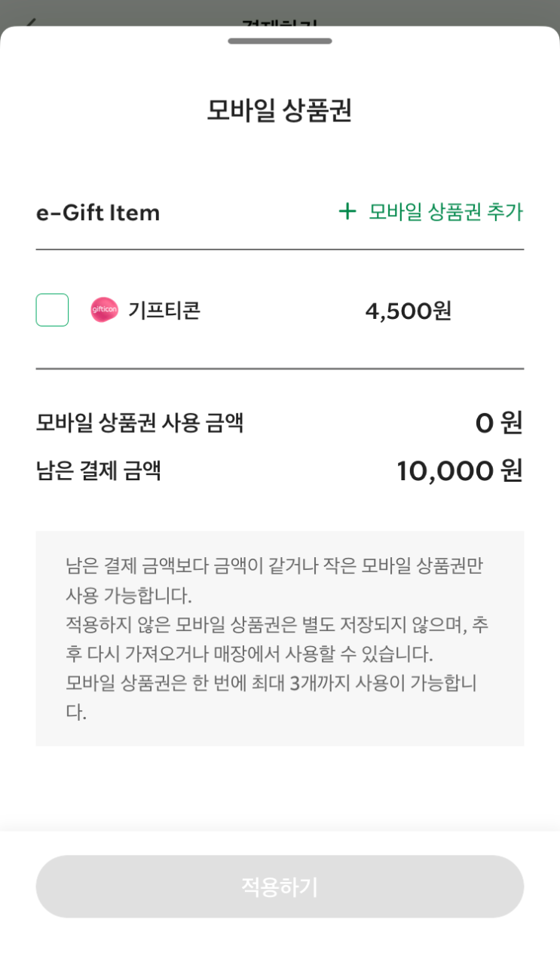Check the 기프티콘 checkbox
The height and width of the screenshot is (962, 560).
pyautogui.click(x=52, y=310)
